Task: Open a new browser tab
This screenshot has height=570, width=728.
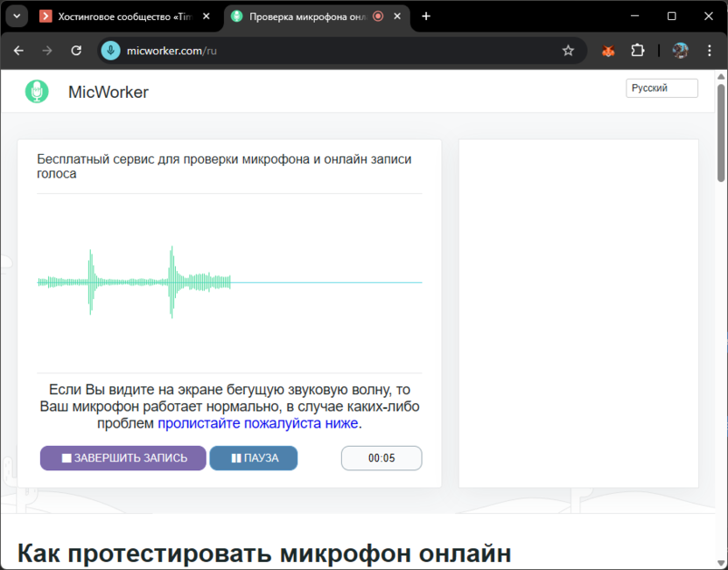Action: (426, 17)
